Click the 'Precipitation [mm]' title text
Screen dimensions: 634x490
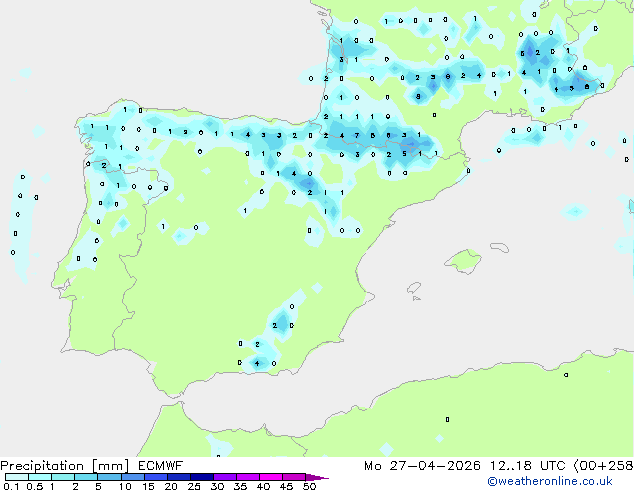(x=65, y=466)
